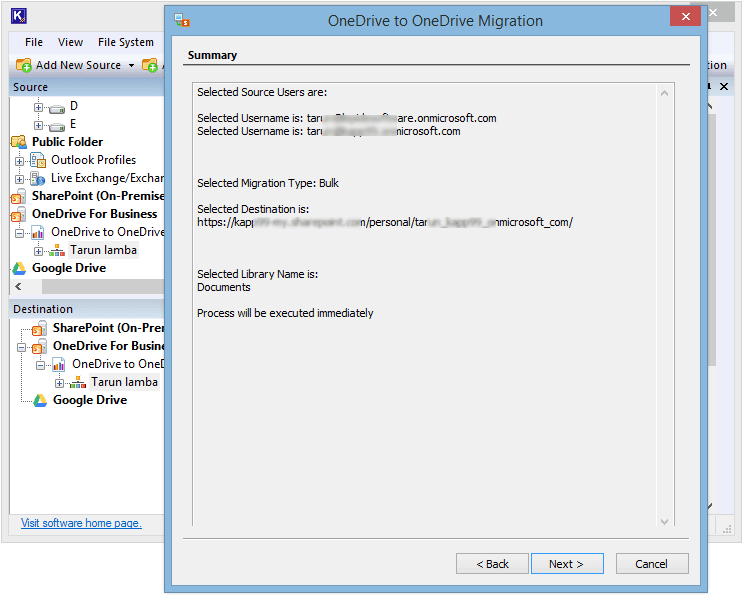Collapse OneDrive to OneDrive node in Source

(19, 233)
